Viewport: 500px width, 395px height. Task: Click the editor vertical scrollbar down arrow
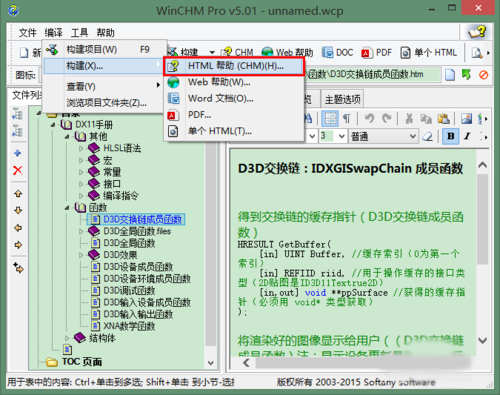482,340
